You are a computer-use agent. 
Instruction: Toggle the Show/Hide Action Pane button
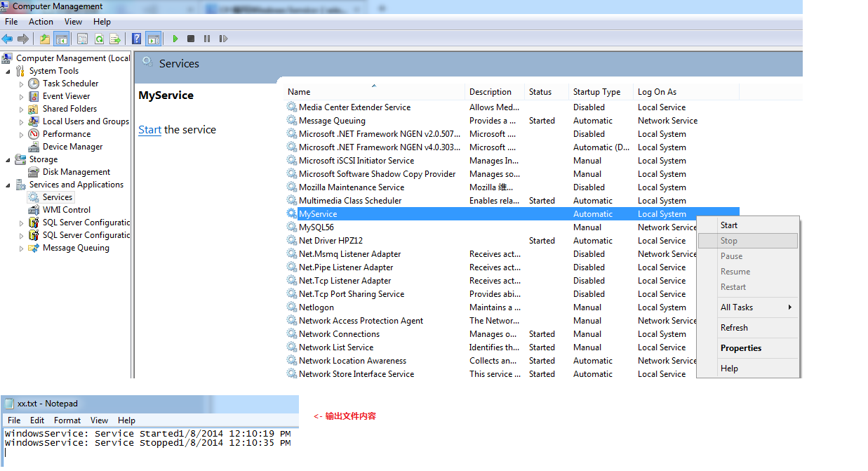[153, 39]
